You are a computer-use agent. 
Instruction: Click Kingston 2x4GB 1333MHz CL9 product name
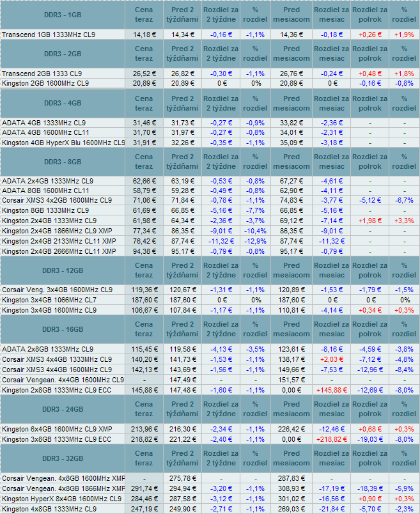(x=49, y=221)
